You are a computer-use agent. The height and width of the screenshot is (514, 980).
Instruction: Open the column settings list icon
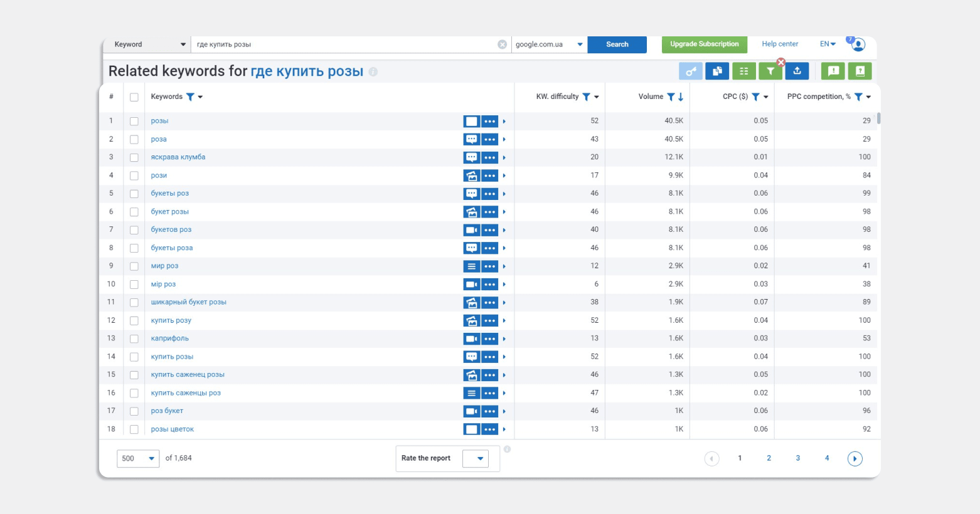tap(743, 71)
